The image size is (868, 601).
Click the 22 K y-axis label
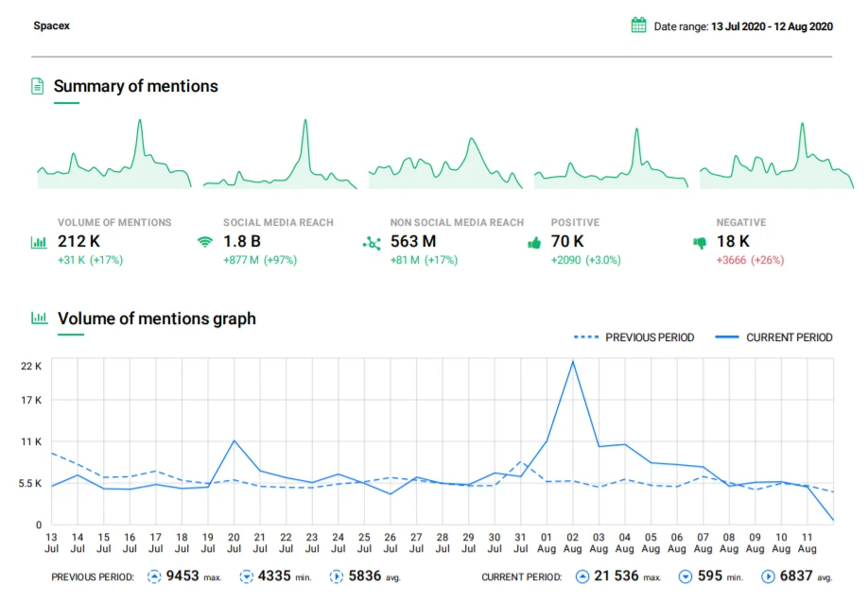(31, 366)
